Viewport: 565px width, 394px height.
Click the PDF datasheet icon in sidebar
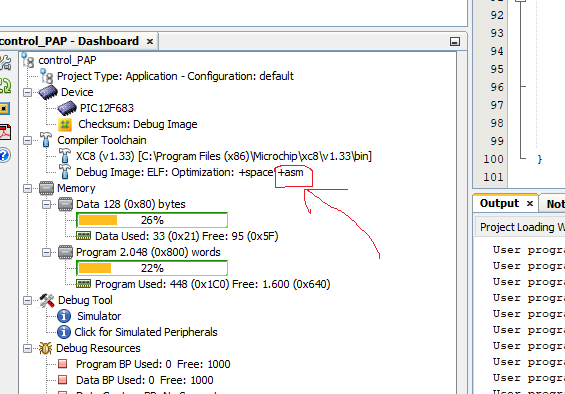coord(5,132)
